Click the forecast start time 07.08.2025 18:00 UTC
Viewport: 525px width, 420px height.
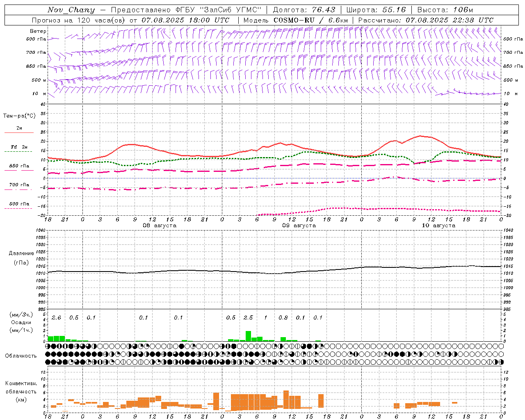click(x=185, y=20)
